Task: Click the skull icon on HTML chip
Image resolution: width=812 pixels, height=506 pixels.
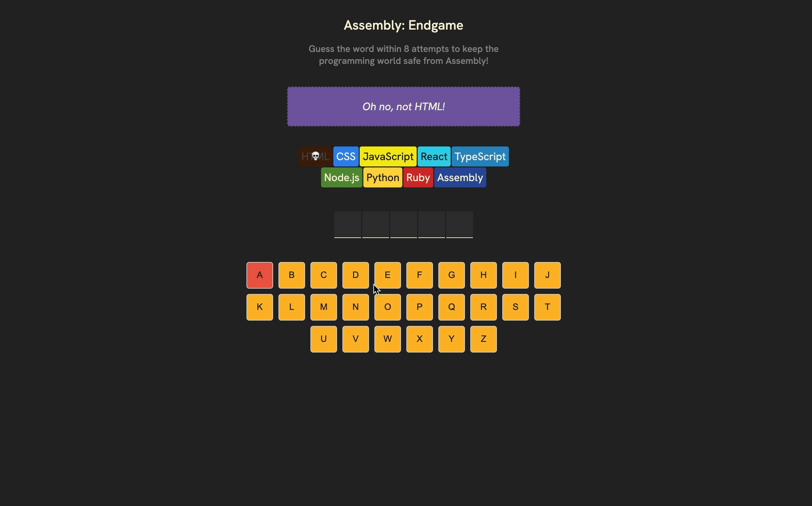Action: [315, 156]
